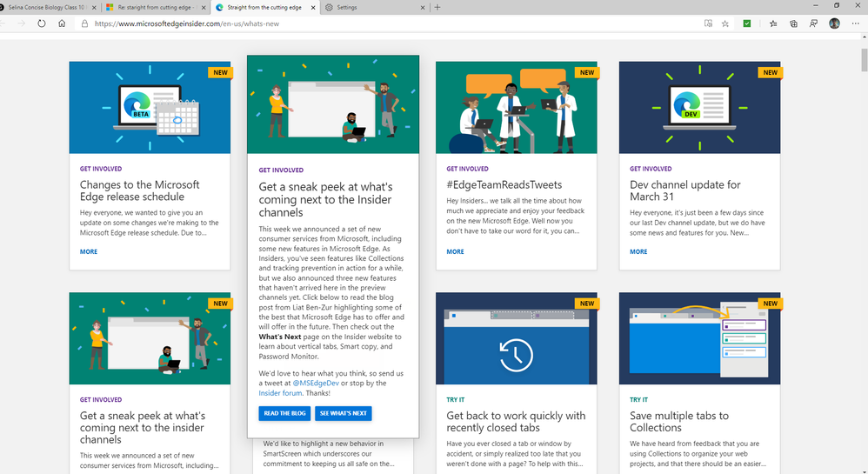Open the Favorites list icon
Screen dimensions: 868x474
tap(773, 23)
